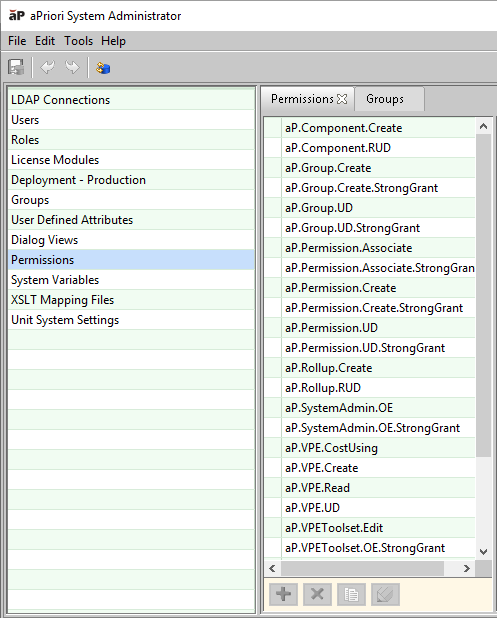Add a new permission with plus button

(x=283, y=594)
